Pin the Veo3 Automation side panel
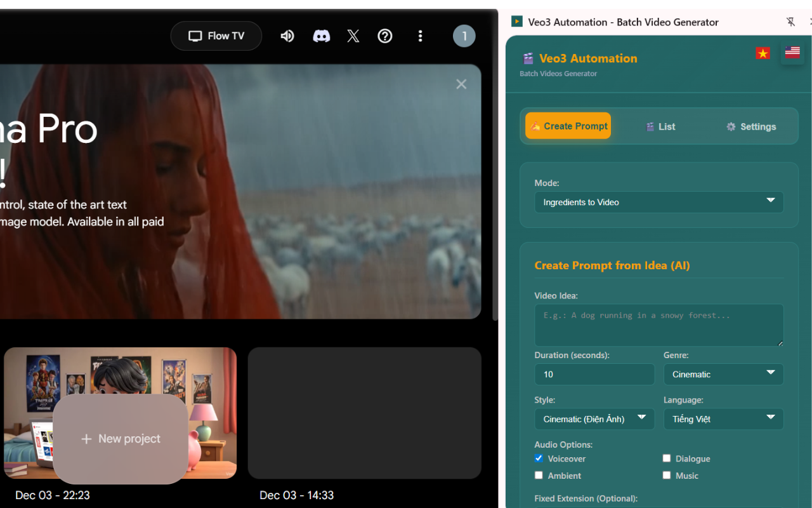The image size is (812, 508). (790, 22)
